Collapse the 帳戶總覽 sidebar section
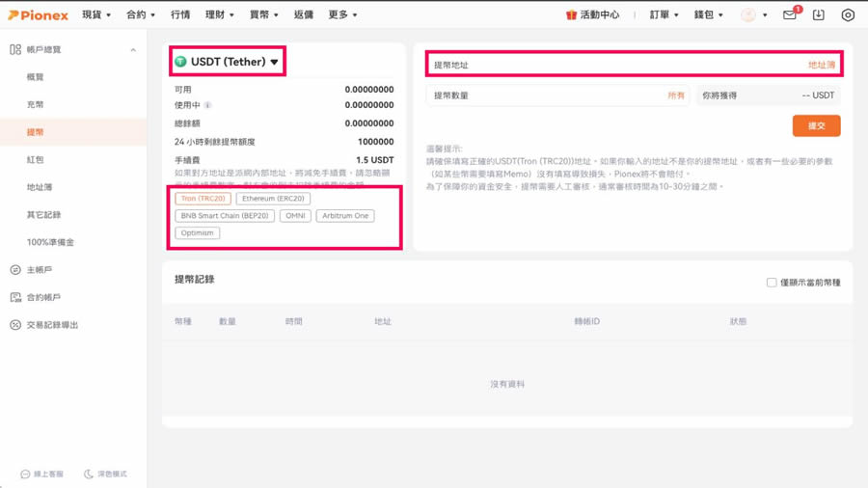The image size is (868, 488). click(133, 50)
